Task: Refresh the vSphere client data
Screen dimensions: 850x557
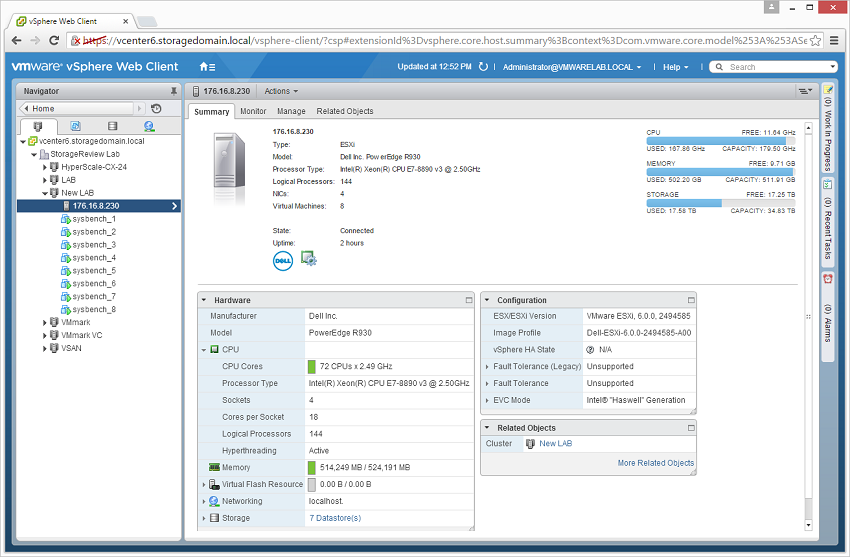Action: tap(483, 67)
